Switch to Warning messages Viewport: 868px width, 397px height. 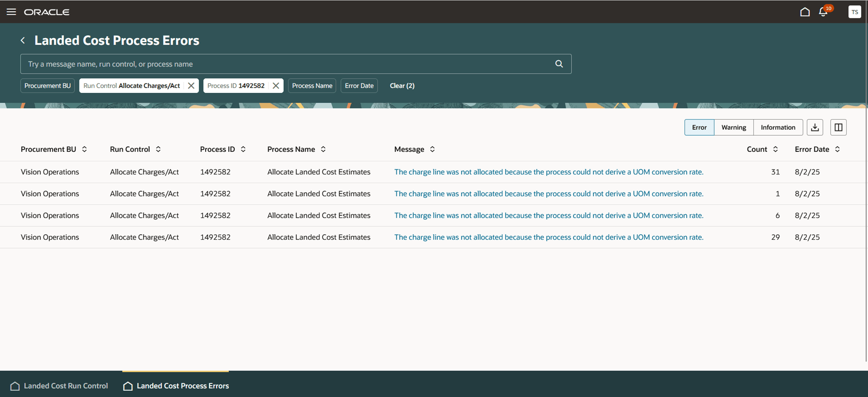[733, 127]
